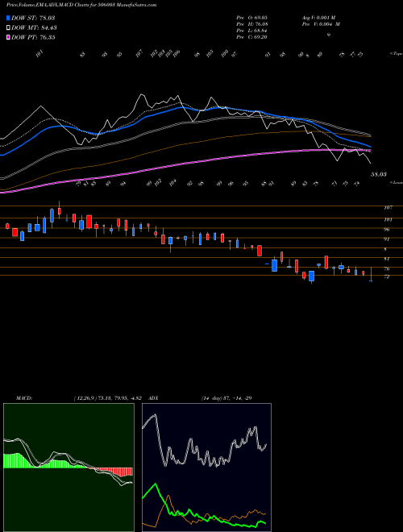This screenshot has width=403, height=532.
Task: Click the ADX panel label
Action: (153, 398)
